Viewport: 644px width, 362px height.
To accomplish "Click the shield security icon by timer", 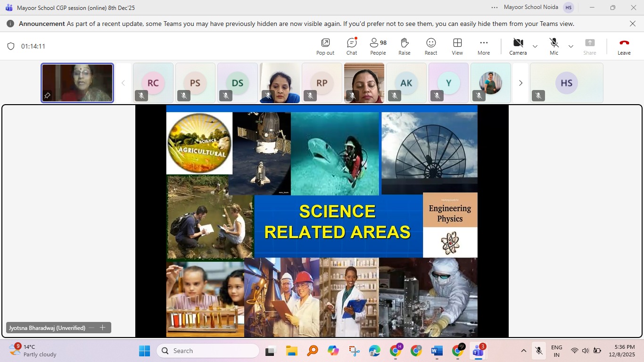I will pyautogui.click(x=11, y=46).
